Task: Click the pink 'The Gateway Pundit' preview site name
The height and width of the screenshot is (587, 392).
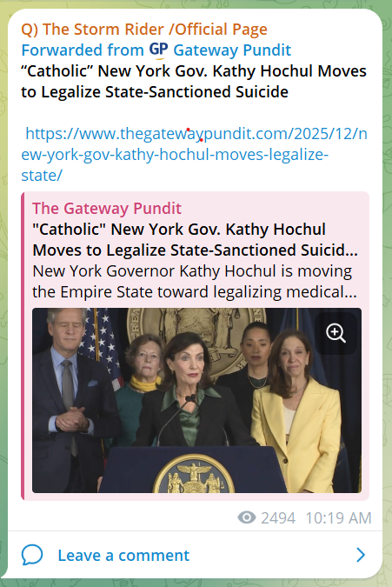Action: (107, 208)
